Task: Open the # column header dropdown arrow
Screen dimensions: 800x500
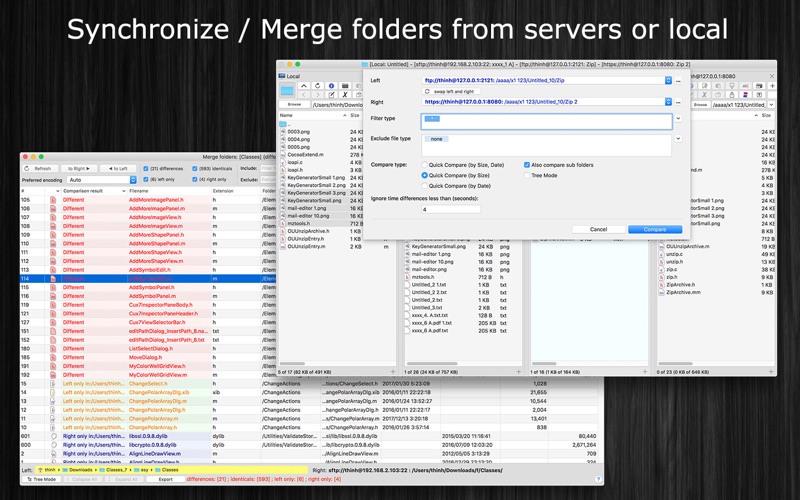Action: pos(57,191)
